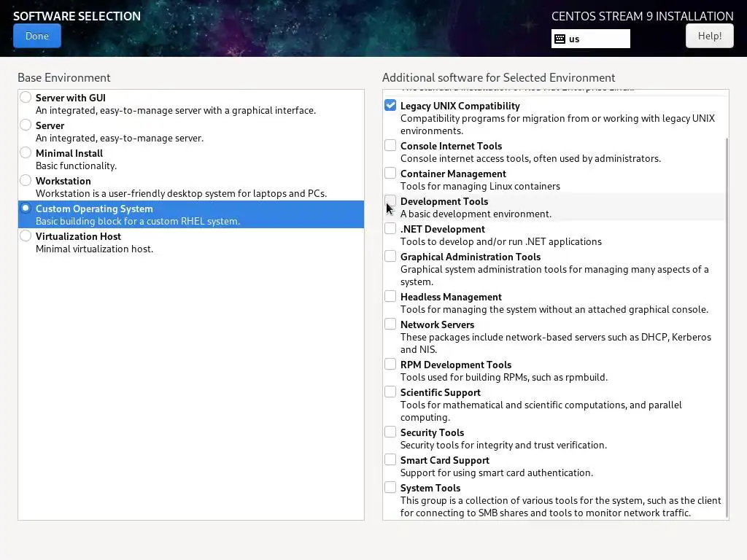Screen dimensions: 747x560
Task: Check RPM Development Tools box
Action: pyautogui.click(x=390, y=364)
